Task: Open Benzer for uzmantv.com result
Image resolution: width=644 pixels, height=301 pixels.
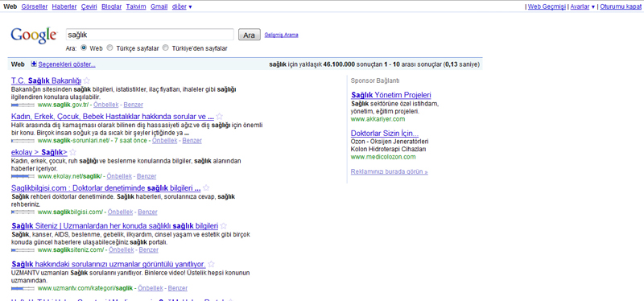Action: click(x=178, y=288)
